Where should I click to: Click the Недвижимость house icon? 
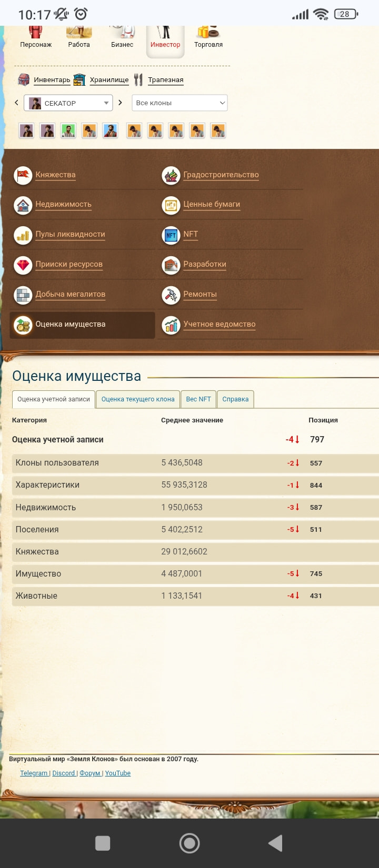coord(23,205)
